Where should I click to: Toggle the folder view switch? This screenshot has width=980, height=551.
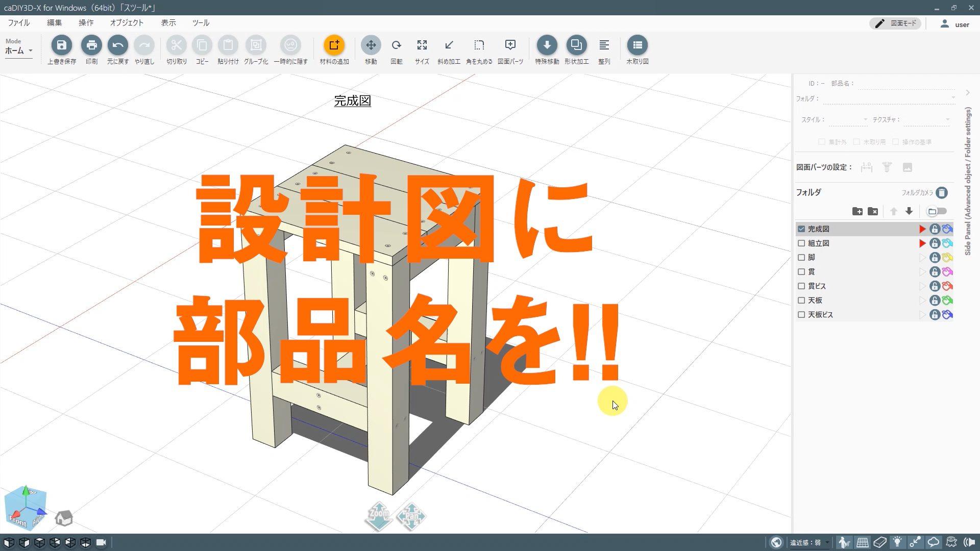[x=937, y=211]
